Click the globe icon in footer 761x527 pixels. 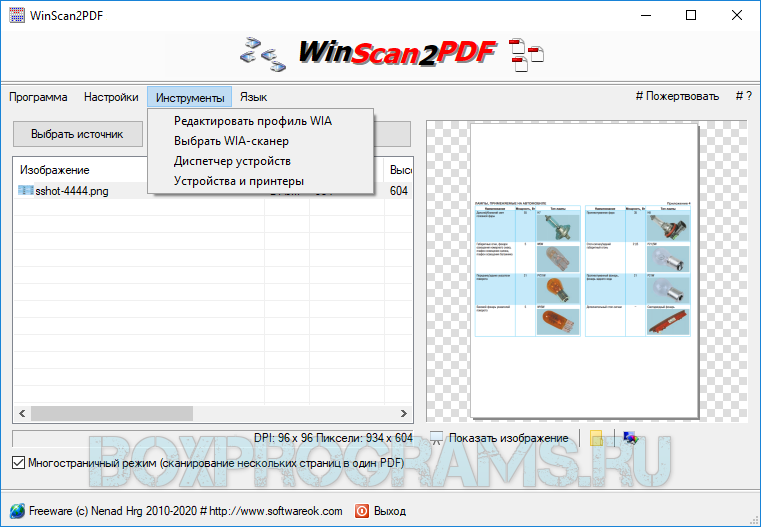point(17,511)
